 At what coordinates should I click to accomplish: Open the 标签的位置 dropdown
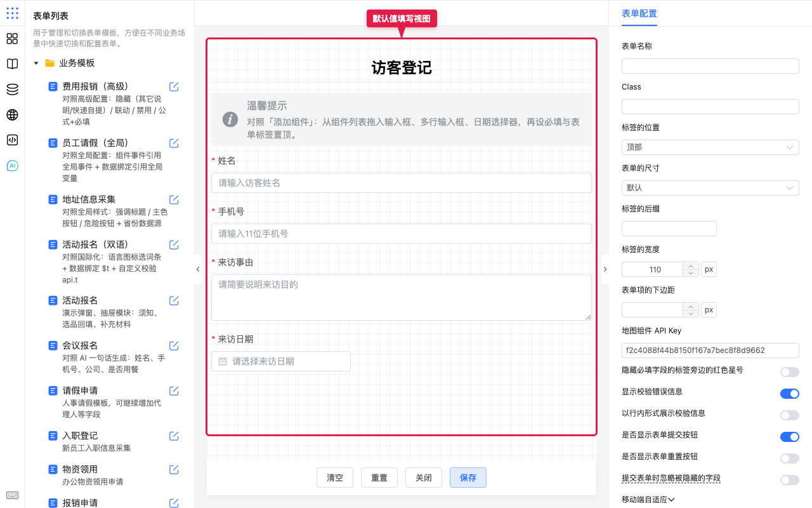[710, 147]
